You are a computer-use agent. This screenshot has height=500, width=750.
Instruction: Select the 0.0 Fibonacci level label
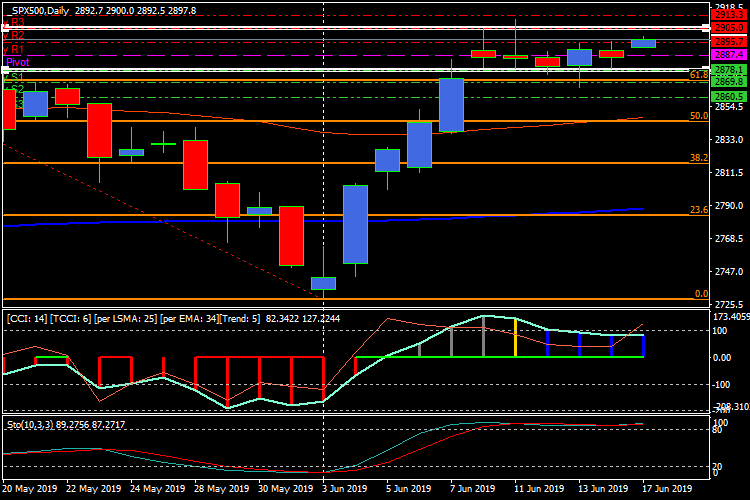point(701,294)
